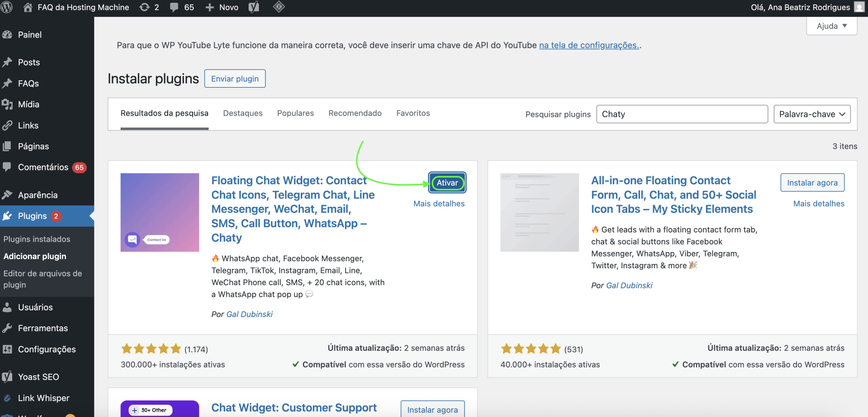Viewport: 868px width, 417px height.
Task: Open the Chat Widget: Customer Support title
Action: point(294,408)
